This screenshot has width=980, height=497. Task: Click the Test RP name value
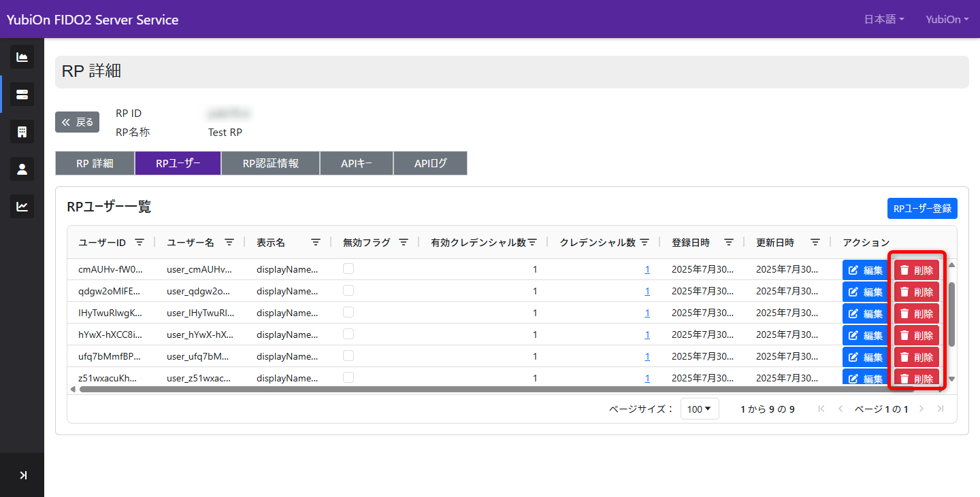point(225,132)
